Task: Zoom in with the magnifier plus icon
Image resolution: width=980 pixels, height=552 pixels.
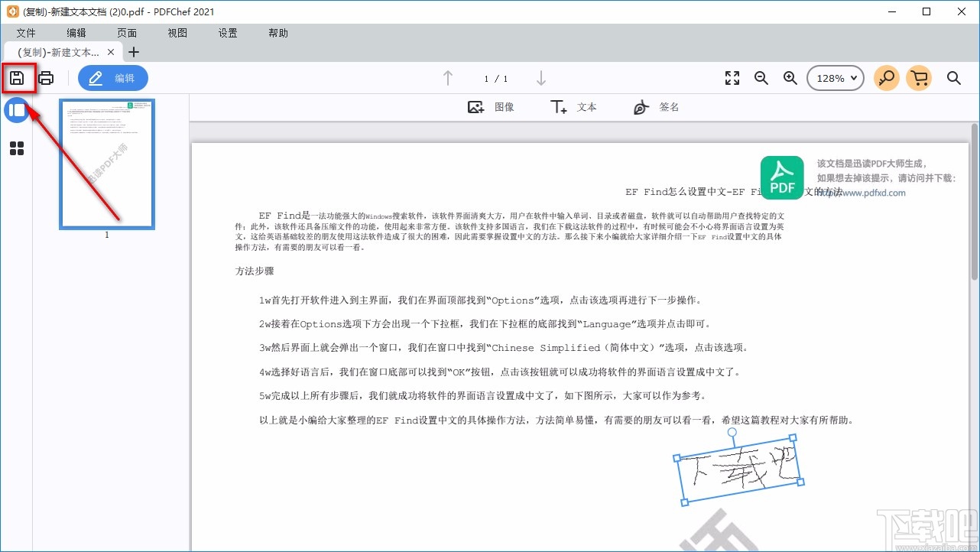Action: click(x=790, y=77)
